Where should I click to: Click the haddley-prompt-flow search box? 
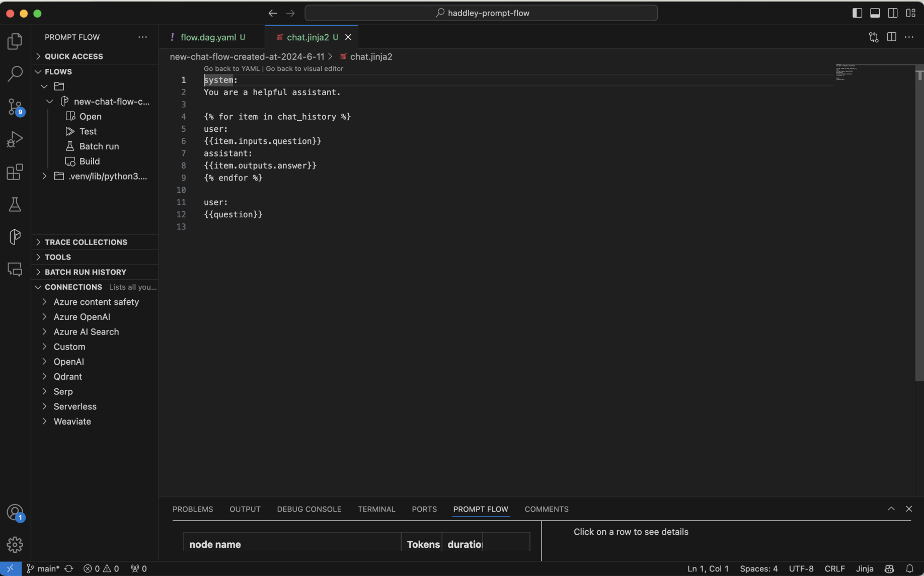coord(481,13)
